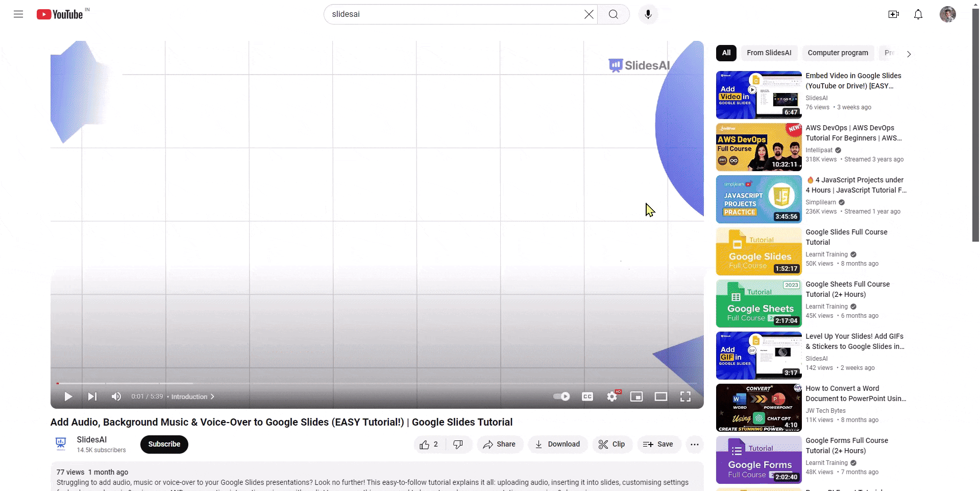Screen dimensions: 980x491
Task: Open the more actions menu
Action: (x=695, y=444)
